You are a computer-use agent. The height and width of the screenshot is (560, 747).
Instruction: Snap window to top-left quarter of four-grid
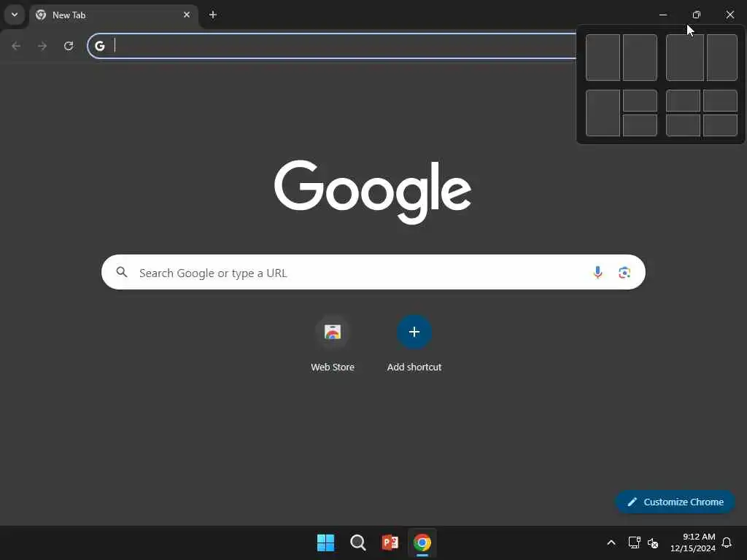(683, 101)
